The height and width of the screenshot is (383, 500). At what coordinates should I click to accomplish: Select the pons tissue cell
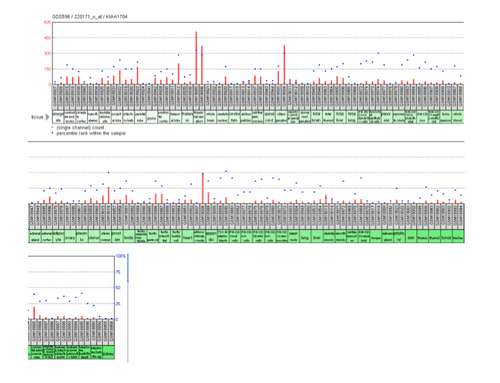[x=151, y=117]
